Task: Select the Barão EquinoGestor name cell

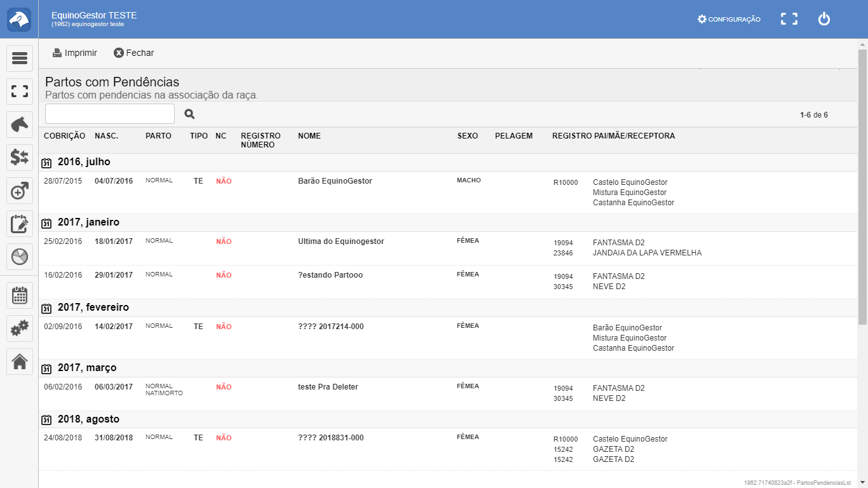Action: pyautogui.click(x=335, y=181)
